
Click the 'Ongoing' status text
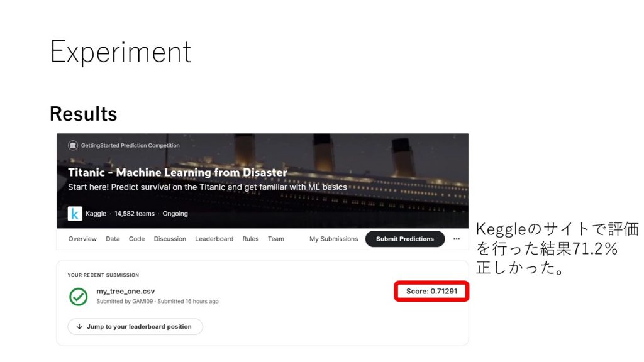click(175, 214)
